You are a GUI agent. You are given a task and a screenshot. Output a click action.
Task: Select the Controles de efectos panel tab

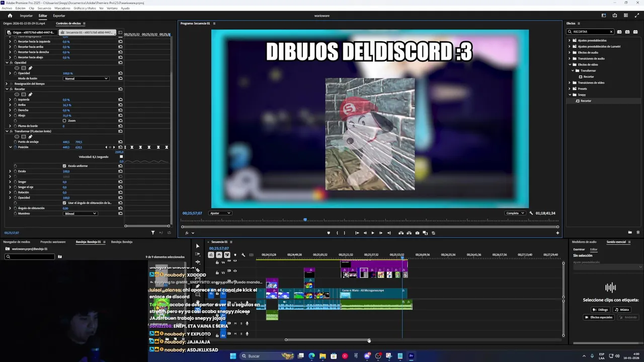pyautogui.click(x=68, y=23)
